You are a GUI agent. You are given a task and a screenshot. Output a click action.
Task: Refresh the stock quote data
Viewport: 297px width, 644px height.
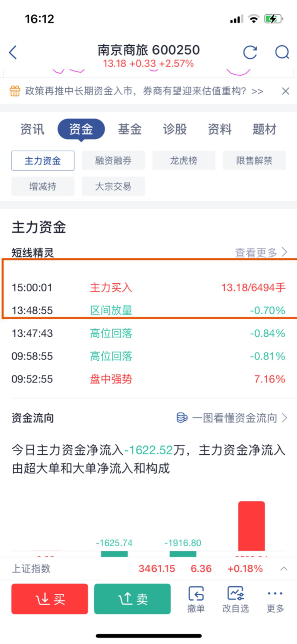250,52
